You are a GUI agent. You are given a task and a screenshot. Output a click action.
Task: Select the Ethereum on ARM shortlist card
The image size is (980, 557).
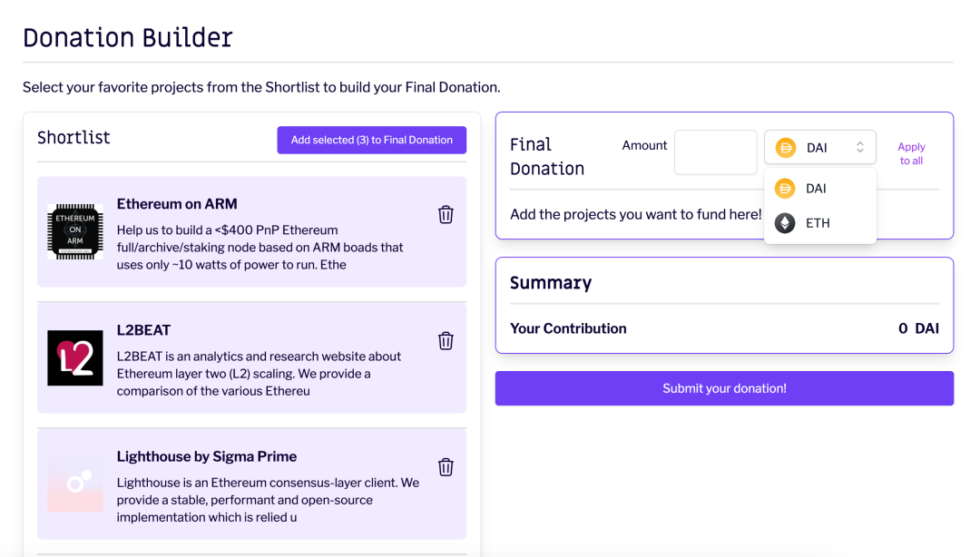click(x=252, y=232)
